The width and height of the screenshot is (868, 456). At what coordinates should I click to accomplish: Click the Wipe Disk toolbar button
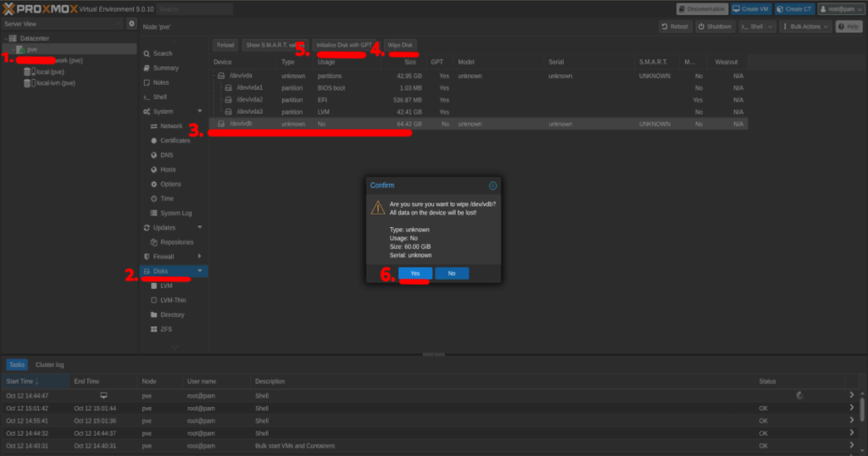click(400, 45)
